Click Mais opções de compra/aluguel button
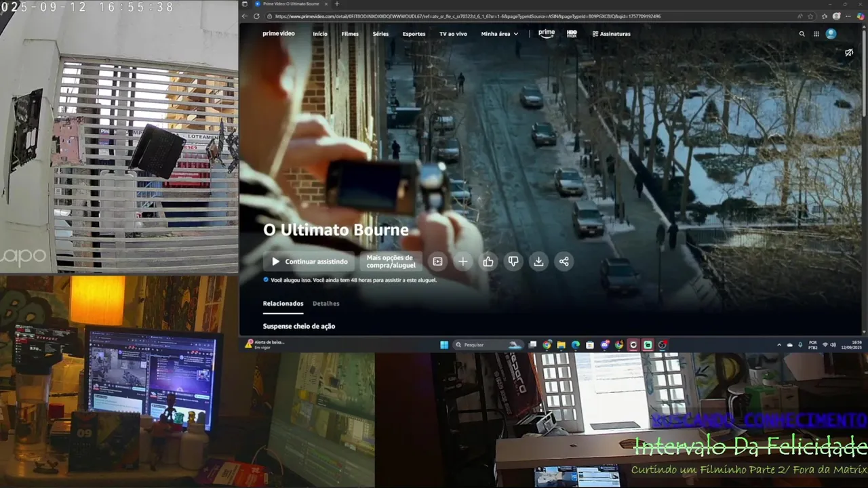Screen dimensions: 868x488 click(x=390, y=262)
